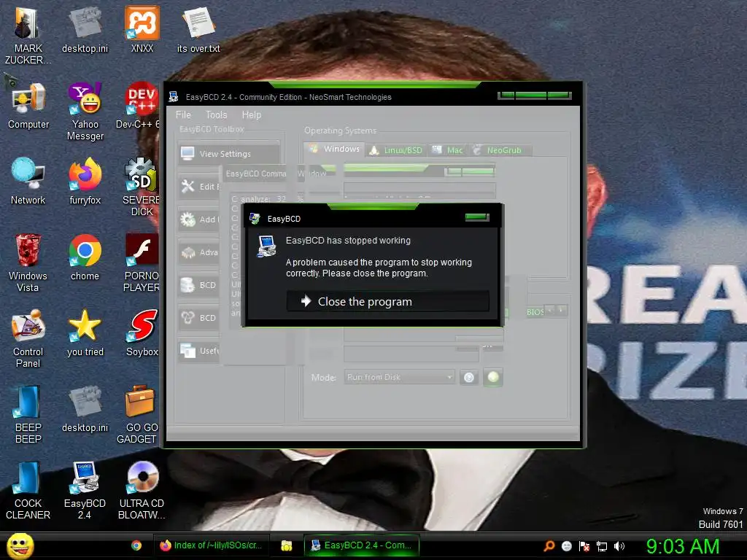Click the 'EasyBCD Comma...' window title
This screenshot has height=560, width=747.
pos(256,174)
